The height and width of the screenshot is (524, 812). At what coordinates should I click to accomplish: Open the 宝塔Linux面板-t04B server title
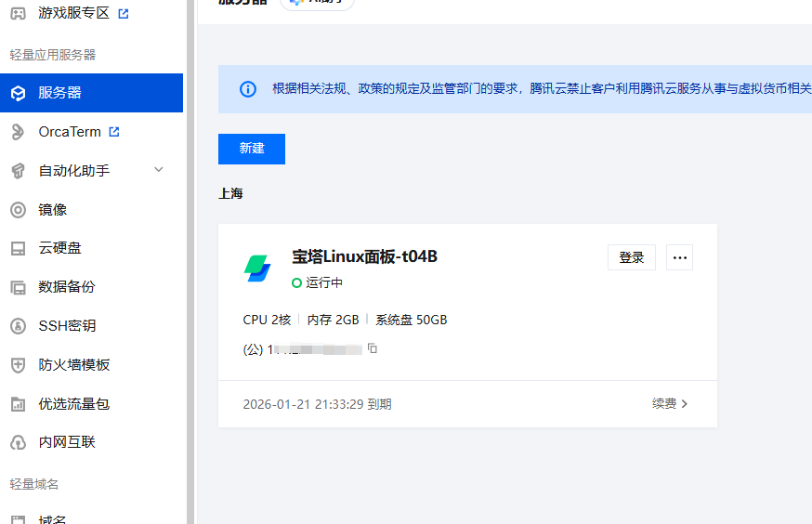coord(364,256)
